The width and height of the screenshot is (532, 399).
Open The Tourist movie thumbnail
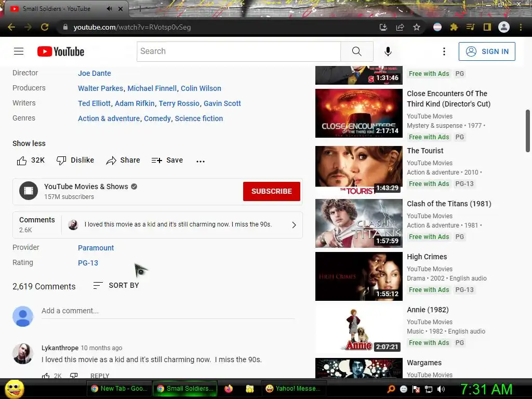pos(358,170)
